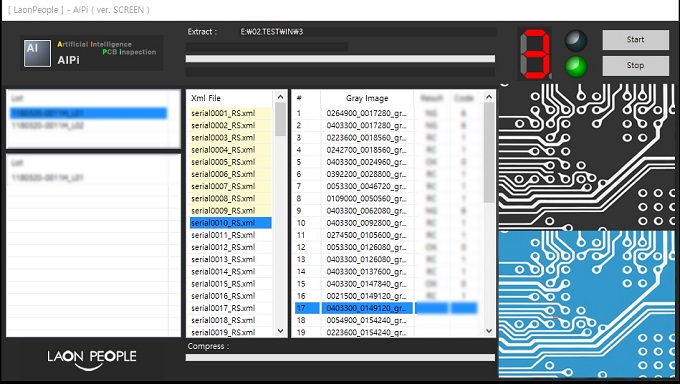
Task: Click the Stop button
Action: point(635,66)
